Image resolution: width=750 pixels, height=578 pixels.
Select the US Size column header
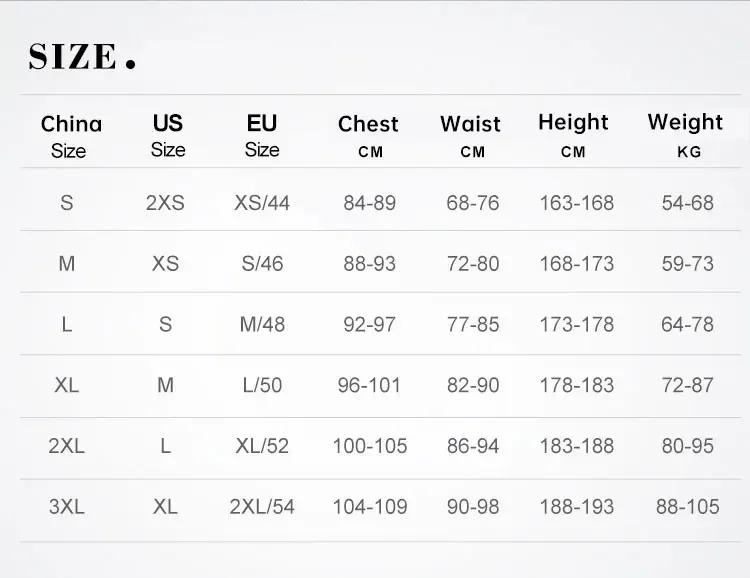point(167,135)
